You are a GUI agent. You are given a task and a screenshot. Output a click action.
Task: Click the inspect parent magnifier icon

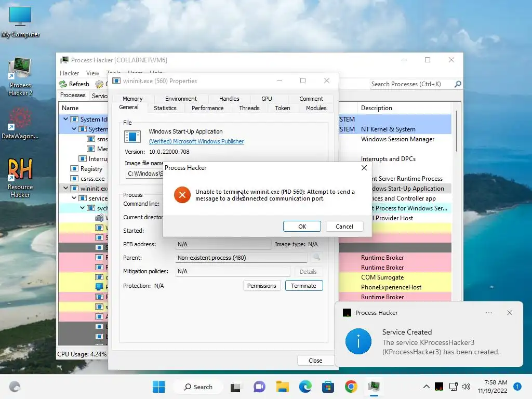316,258
